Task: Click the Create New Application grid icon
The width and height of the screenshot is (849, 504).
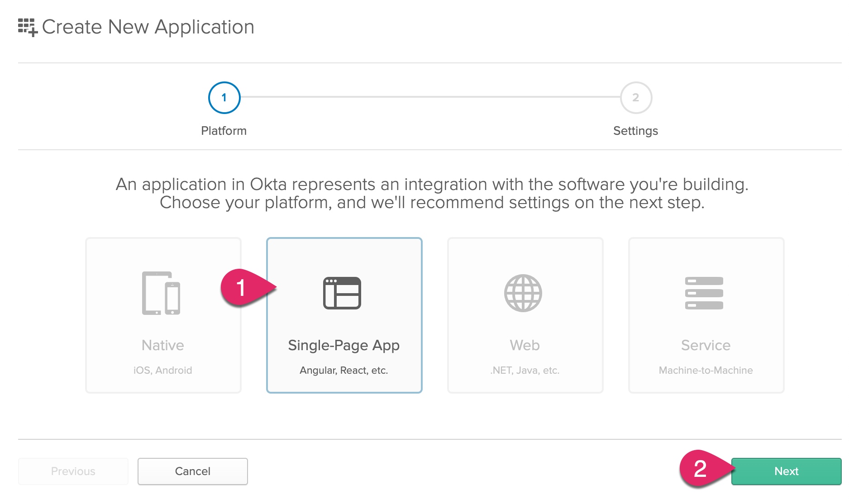Action: 27,27
